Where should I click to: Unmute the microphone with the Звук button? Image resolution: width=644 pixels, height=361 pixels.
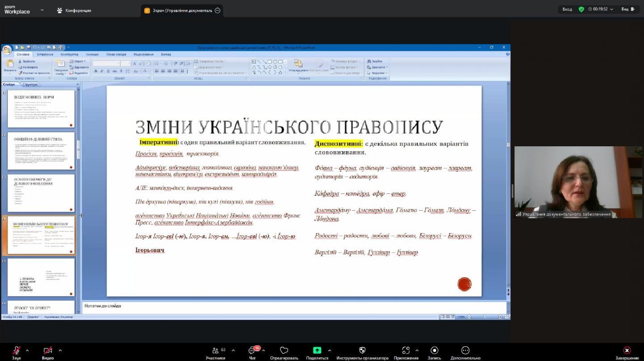(17, 351)
